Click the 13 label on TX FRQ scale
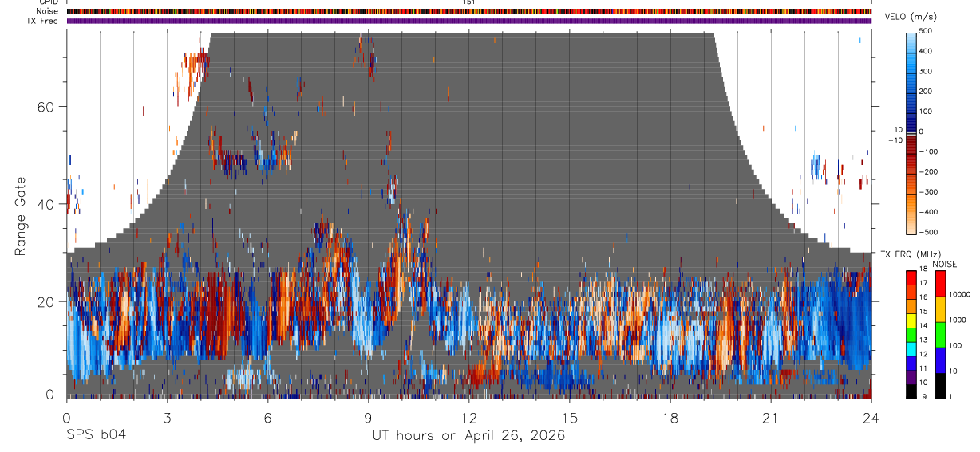Screen dimensions: 980x452 [923, 340]
